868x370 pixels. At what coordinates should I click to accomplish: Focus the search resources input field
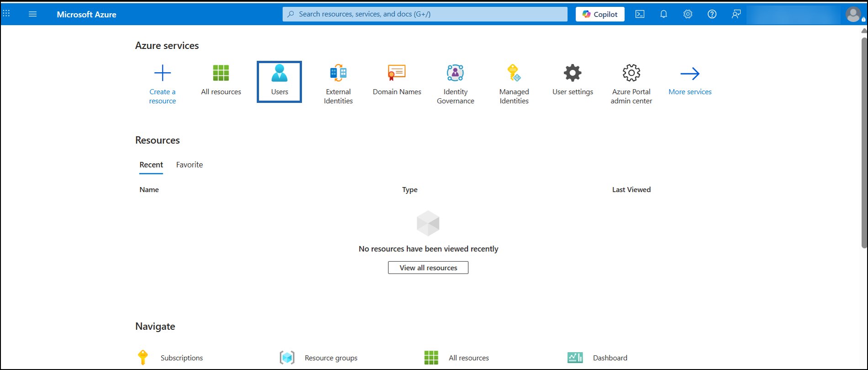click(425, 14)
